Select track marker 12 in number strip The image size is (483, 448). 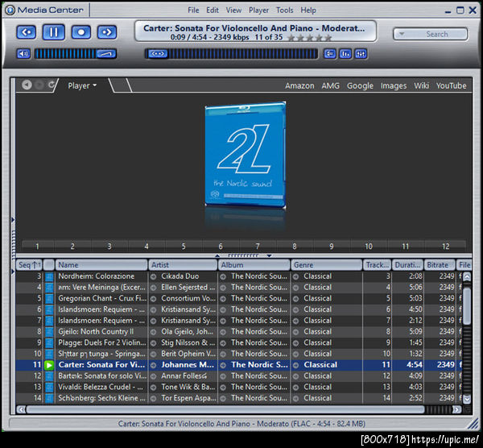446,247
